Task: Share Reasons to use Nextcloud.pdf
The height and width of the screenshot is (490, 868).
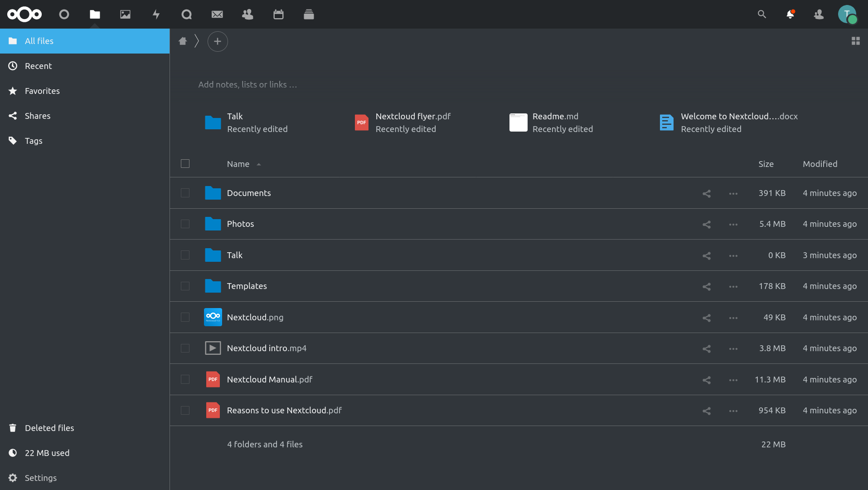Action: click(706, 411)
